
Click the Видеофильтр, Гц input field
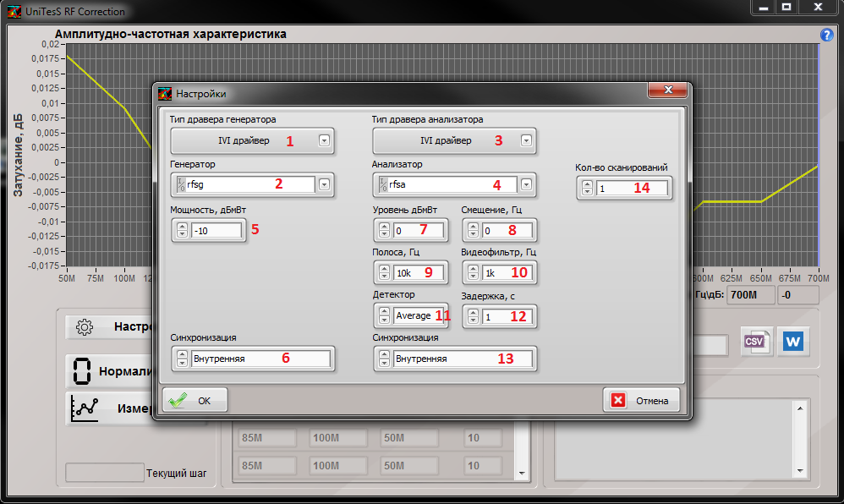coord(507,272)
